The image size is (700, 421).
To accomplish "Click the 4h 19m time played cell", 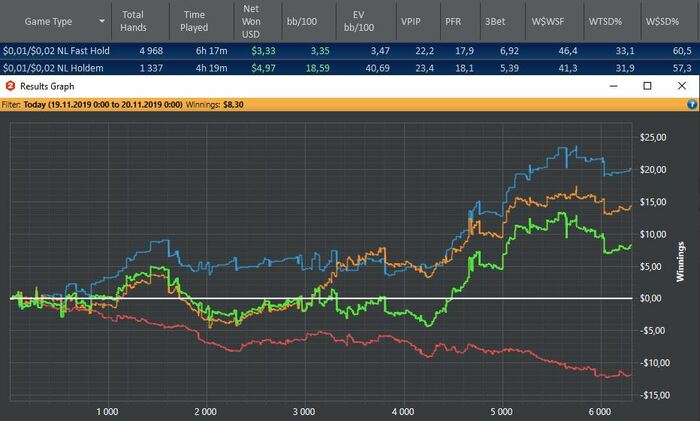I will point(212,68).
